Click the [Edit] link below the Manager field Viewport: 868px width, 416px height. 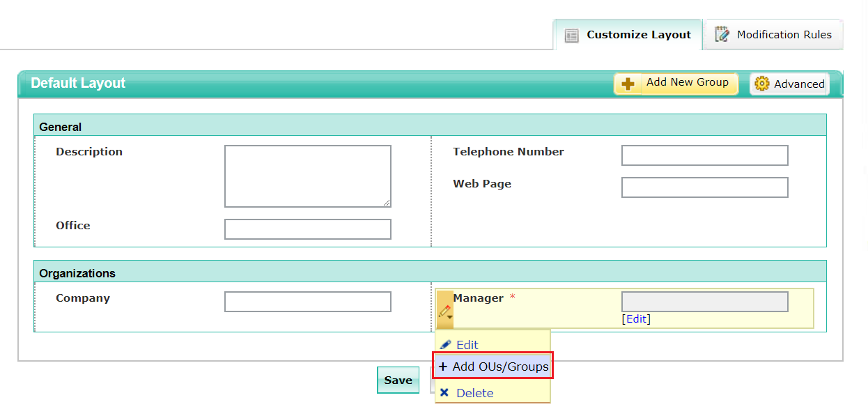pyautogui.click(x=635, y=318)
